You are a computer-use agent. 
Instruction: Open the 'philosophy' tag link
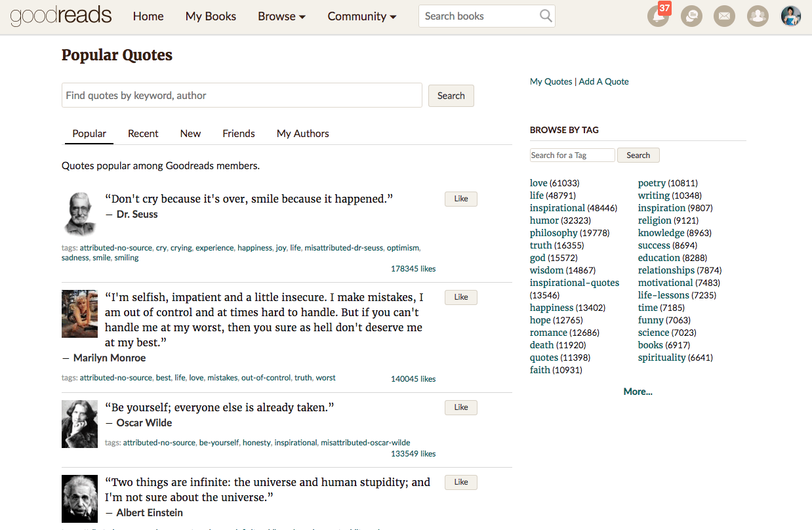coord(554,233)
